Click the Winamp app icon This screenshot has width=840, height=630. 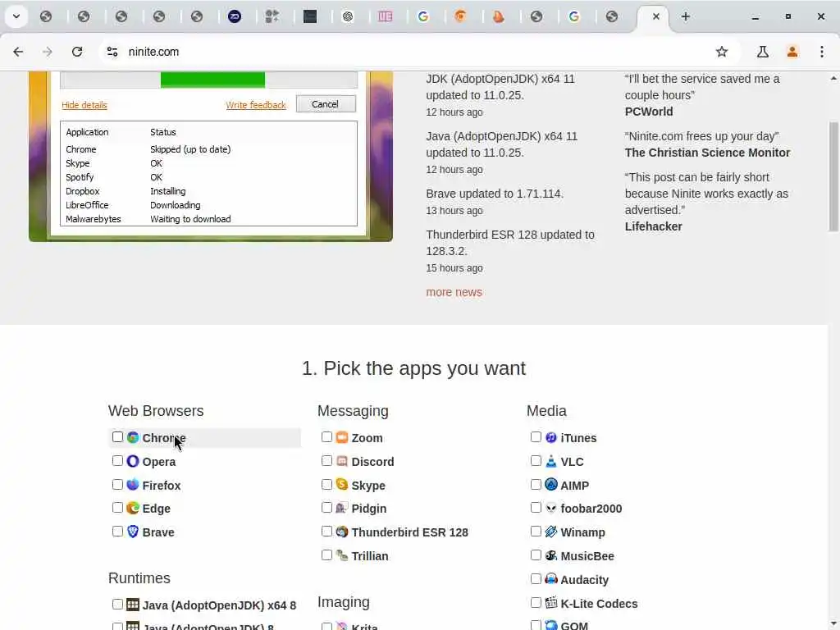tap(551, 532)
